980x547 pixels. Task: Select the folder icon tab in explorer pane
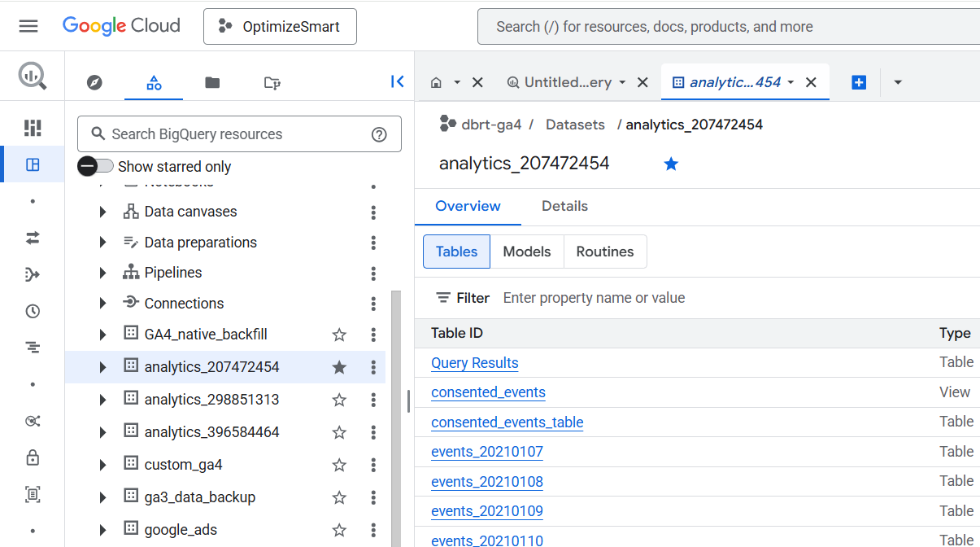click(212, 82)
